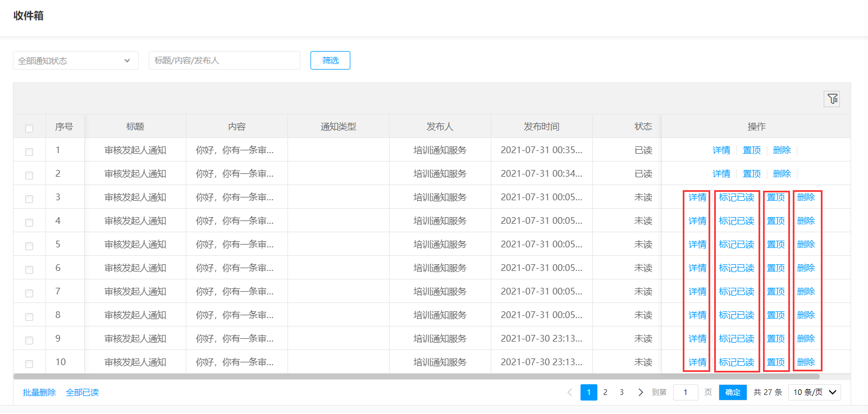Click 删除 for row 1
Screen dimensions: 868x414
coord(782,150)
